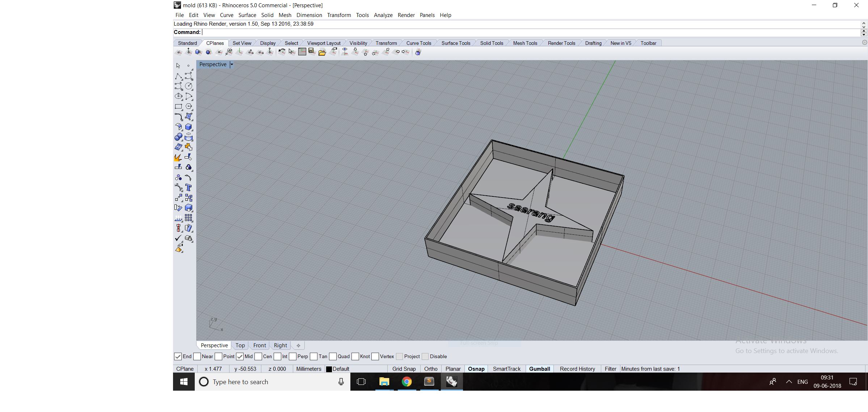Select the Fillet curves tool
Screen dimensions: 868x412
178,116
